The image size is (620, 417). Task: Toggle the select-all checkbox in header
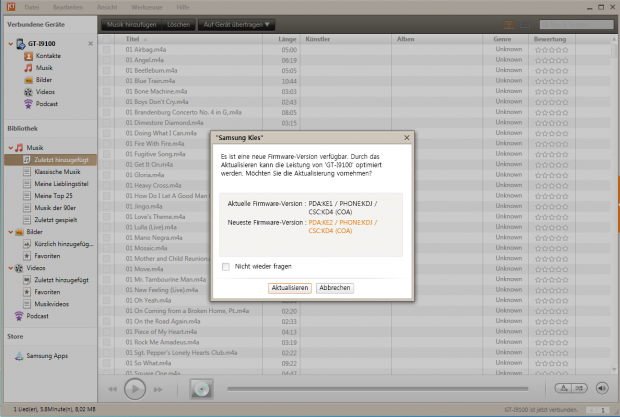click(x=108, y=38)
